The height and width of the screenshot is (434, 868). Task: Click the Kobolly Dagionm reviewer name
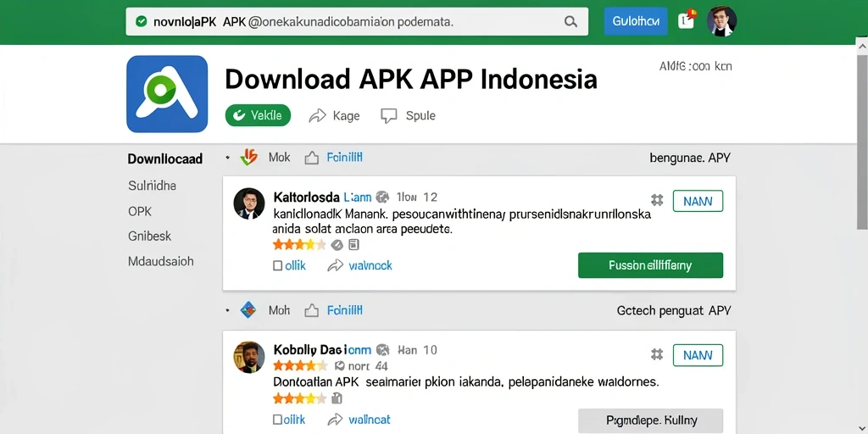coord(323,350)
